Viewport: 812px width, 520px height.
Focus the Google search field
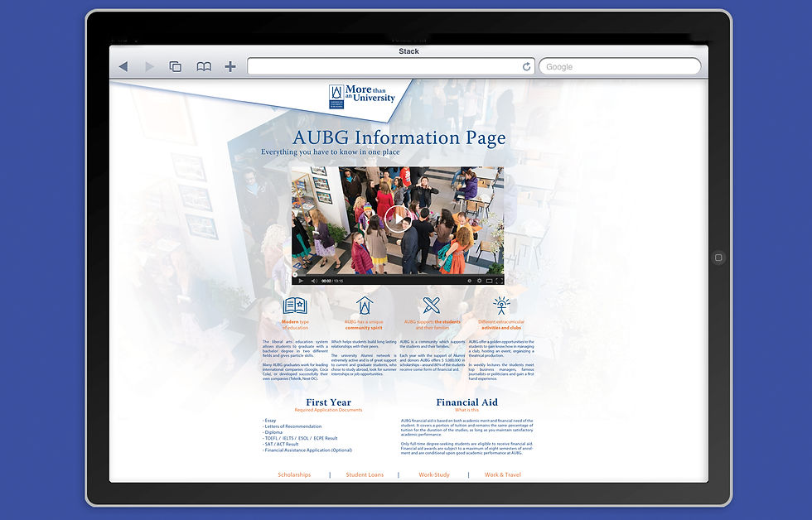pyautogui.click(x=620, y=66)
